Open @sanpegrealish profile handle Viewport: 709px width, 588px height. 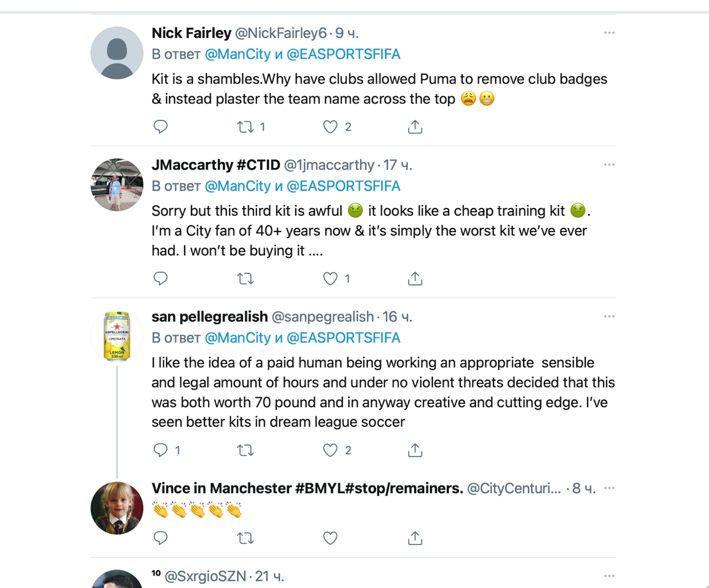pyautogui.click(x=322, y=317)
